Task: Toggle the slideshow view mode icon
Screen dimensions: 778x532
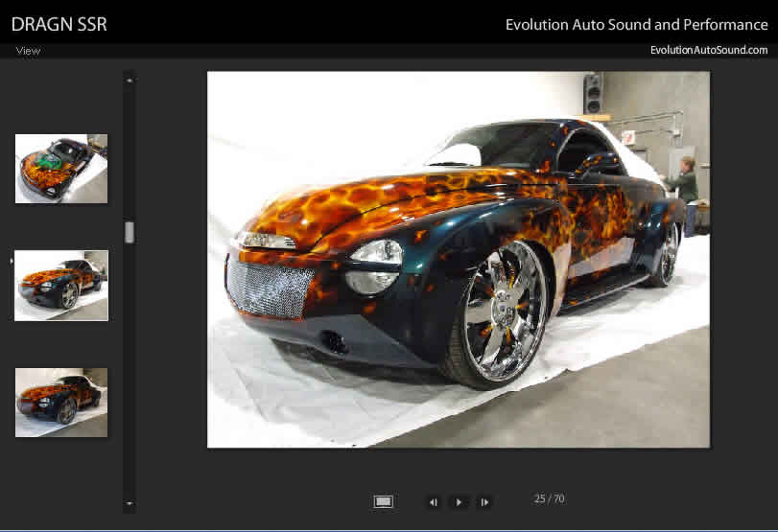Action: tap(384, 501)
